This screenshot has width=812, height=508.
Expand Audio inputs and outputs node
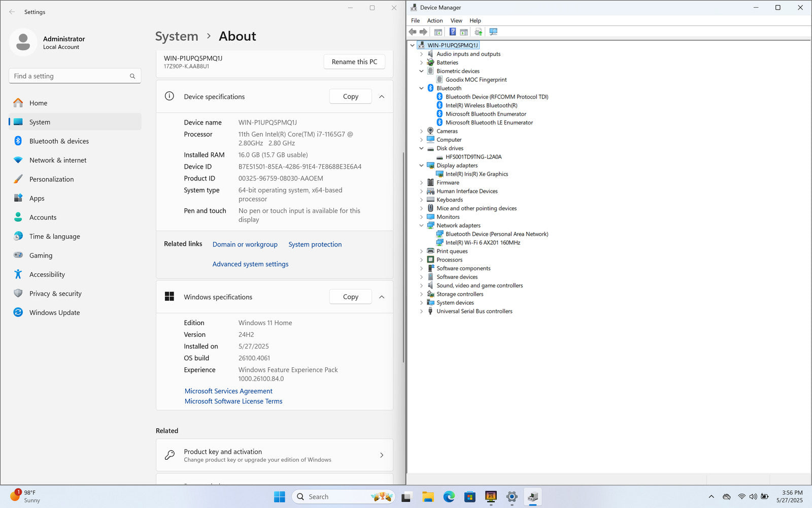tap(421, 54)
